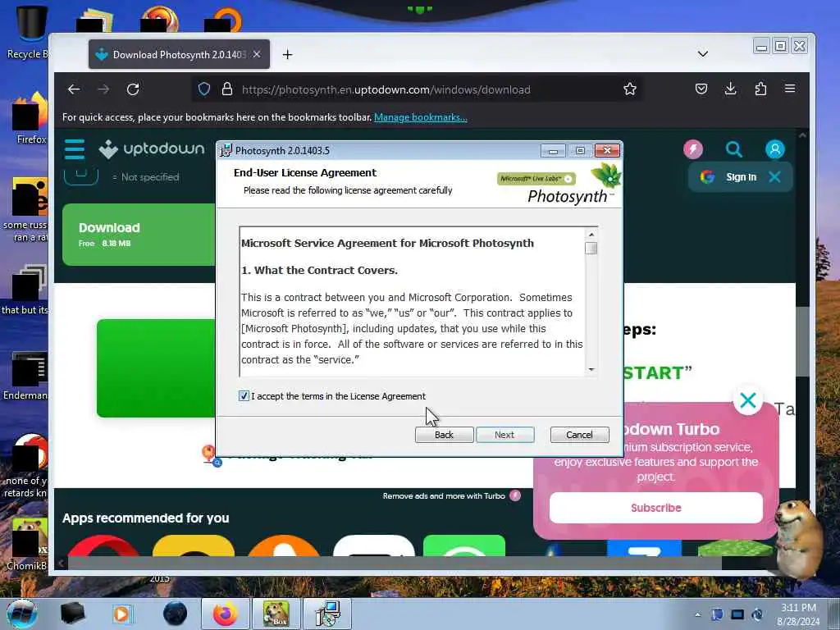Click the taskbar clock

[x=798, y=614]
